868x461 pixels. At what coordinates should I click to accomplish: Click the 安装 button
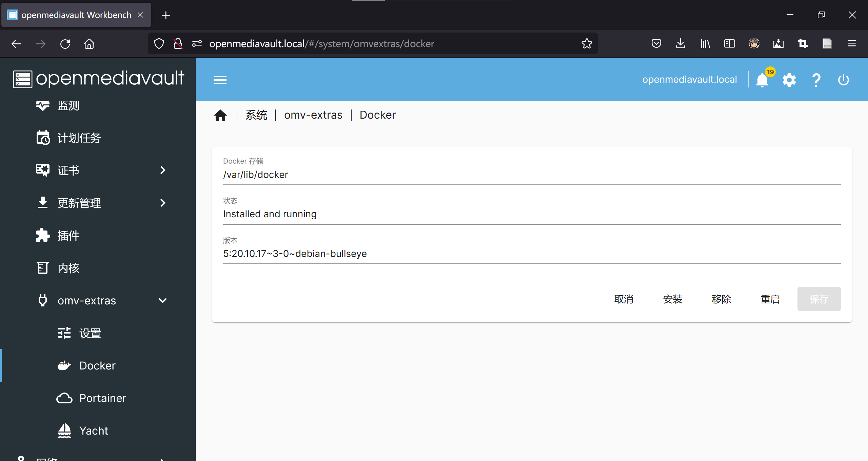673,299
